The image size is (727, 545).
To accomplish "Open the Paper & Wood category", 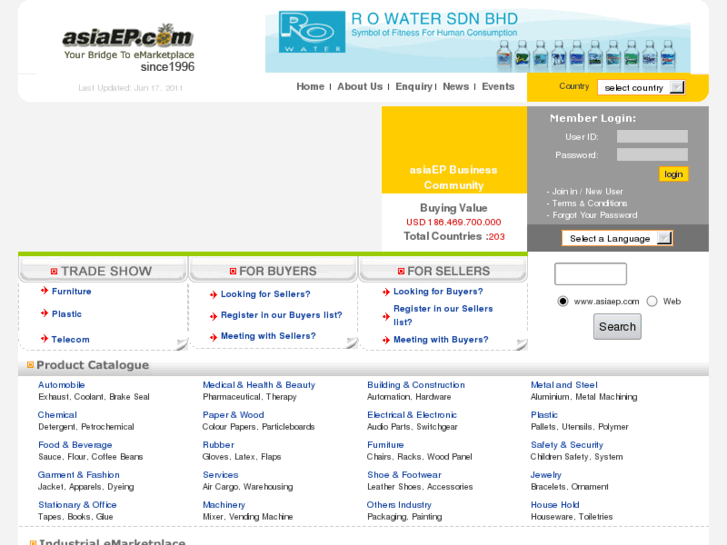I will (x=233, y=415).
